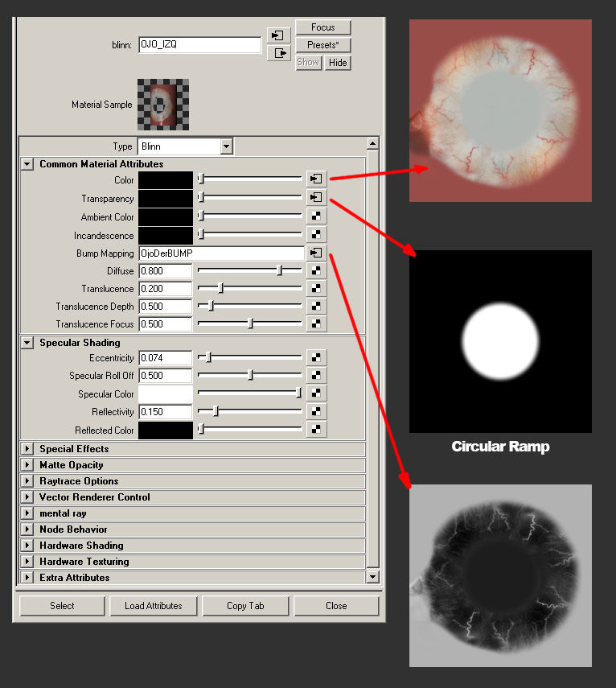Click the Diffuse slider track
The width and height of the screenshot is (616, 688).
[250, 270]
